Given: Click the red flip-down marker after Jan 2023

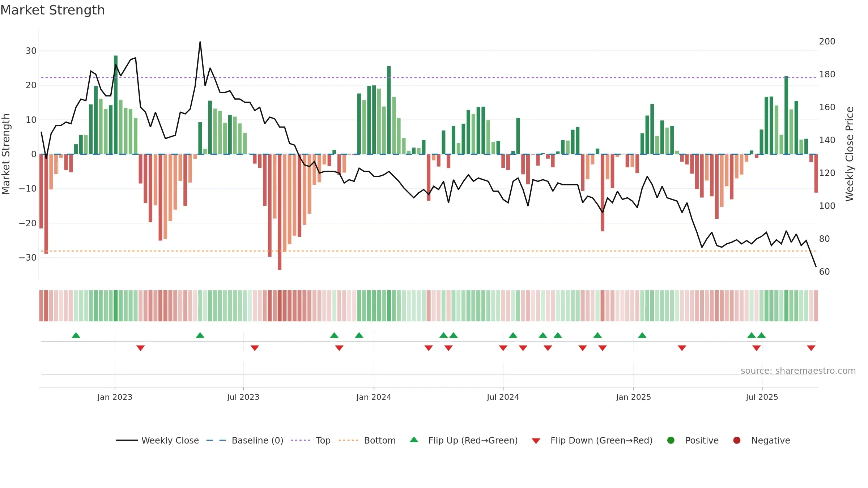Looking at the screenshot, I should coord(141,348).
